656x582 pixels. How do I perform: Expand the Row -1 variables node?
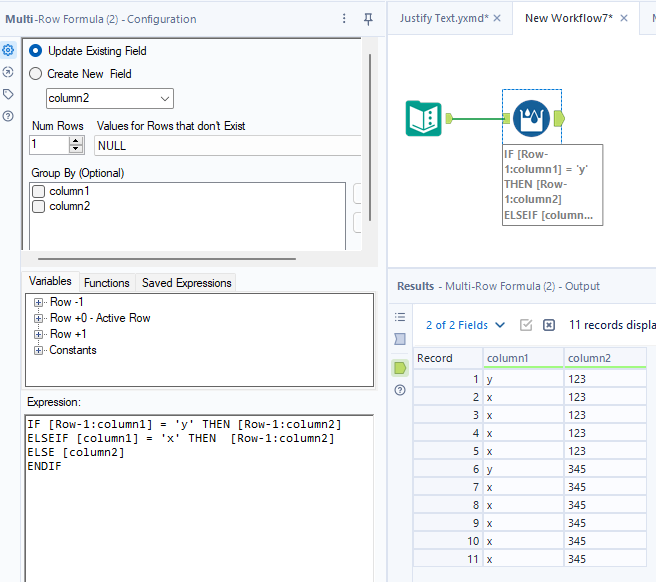[39, 302]
